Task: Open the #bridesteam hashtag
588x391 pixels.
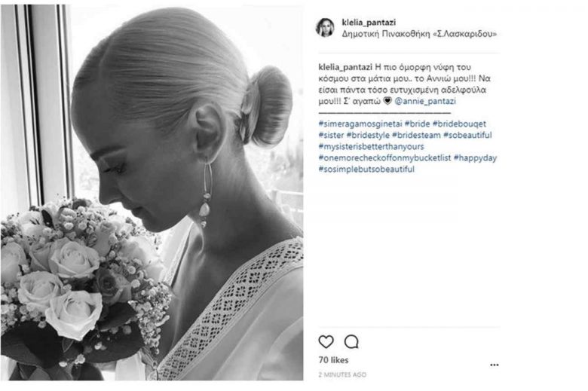Action: [416, 135]
